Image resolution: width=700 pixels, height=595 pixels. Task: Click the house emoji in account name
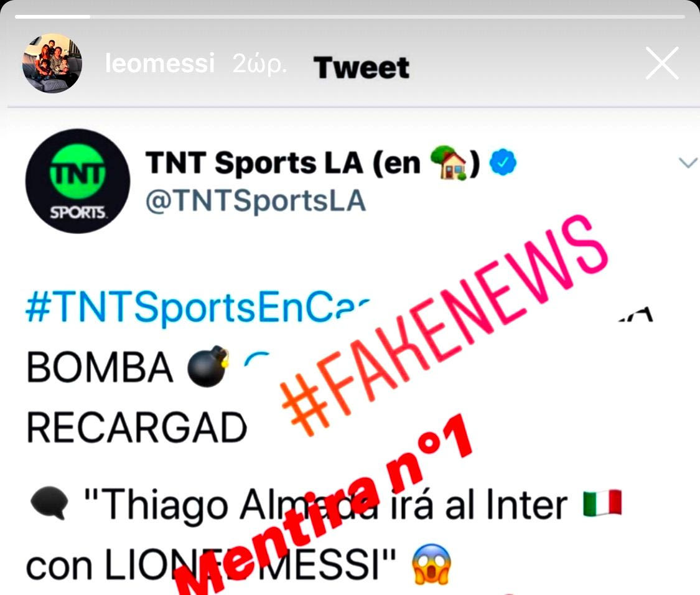click(449, 162)
